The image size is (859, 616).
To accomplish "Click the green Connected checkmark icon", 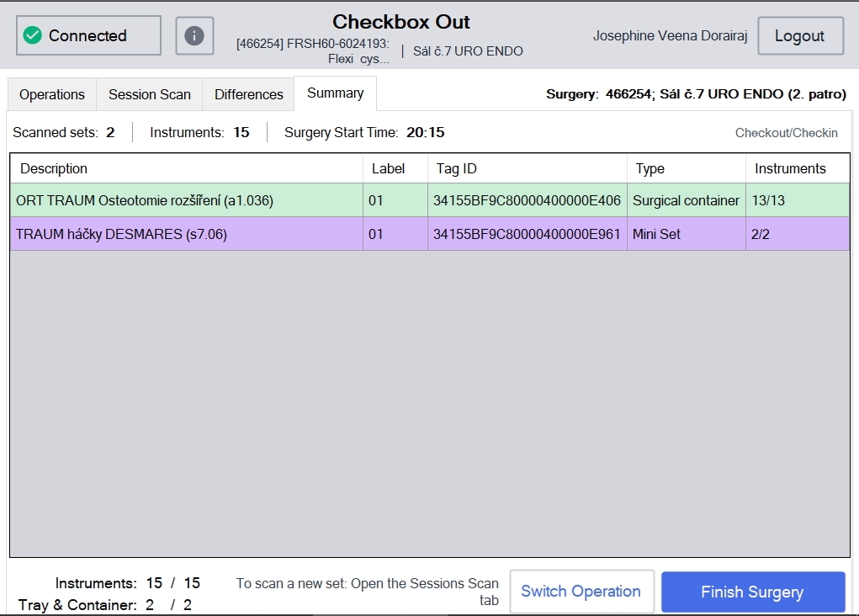I will tap(32, 35).
